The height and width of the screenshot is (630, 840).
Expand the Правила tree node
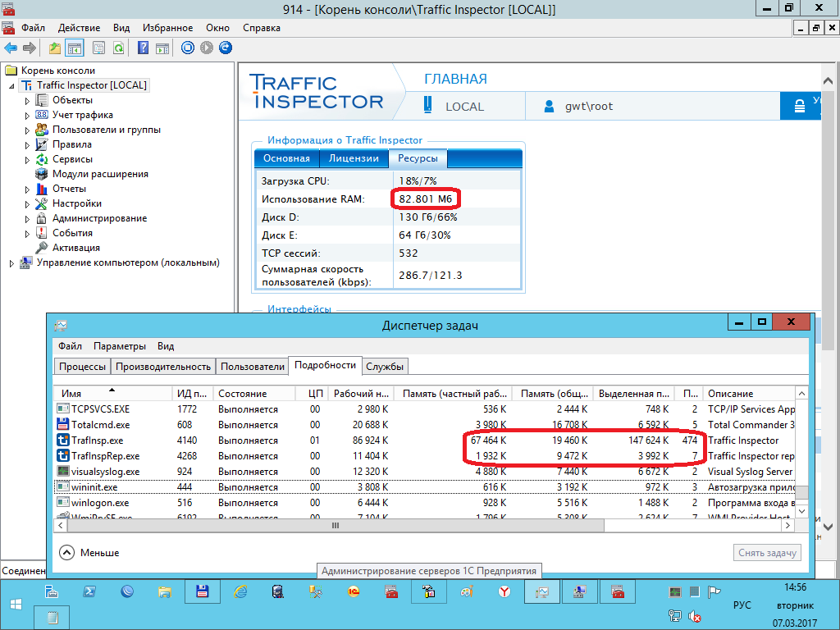(x=27, y=145)
